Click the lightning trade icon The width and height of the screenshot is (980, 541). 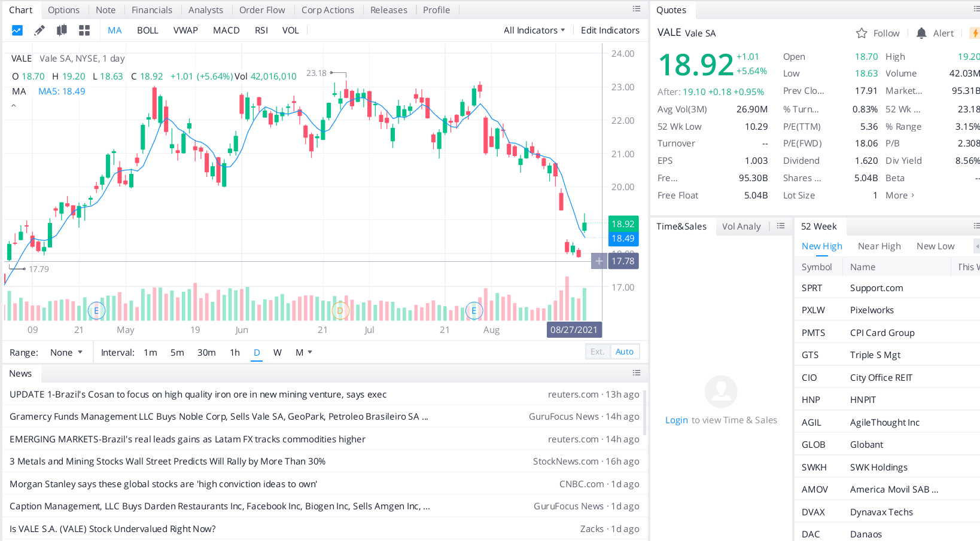[975, 33]
